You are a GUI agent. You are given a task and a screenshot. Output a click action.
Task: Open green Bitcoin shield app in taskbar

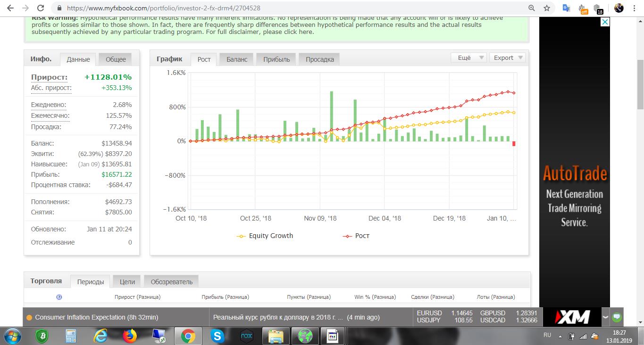pyautogui.click(x=42, y=336)
